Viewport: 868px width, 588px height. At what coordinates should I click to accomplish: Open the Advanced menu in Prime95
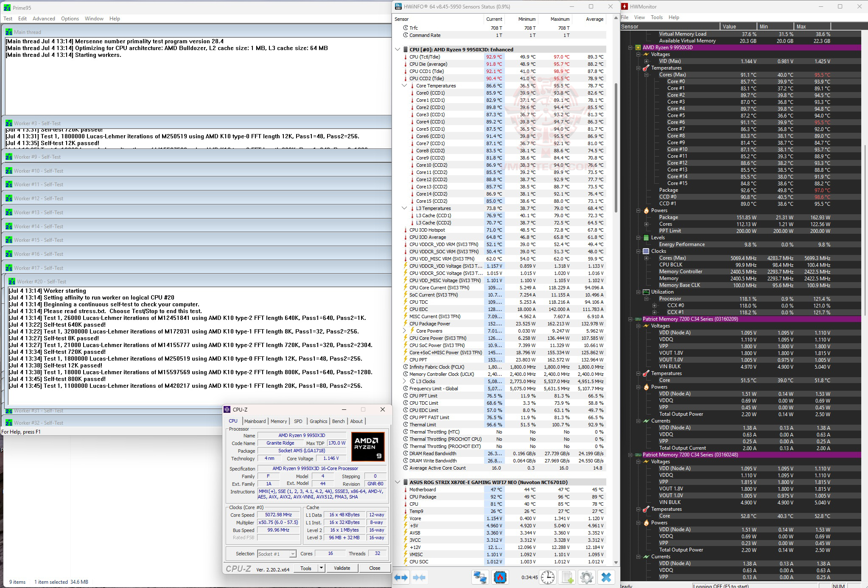44,19
